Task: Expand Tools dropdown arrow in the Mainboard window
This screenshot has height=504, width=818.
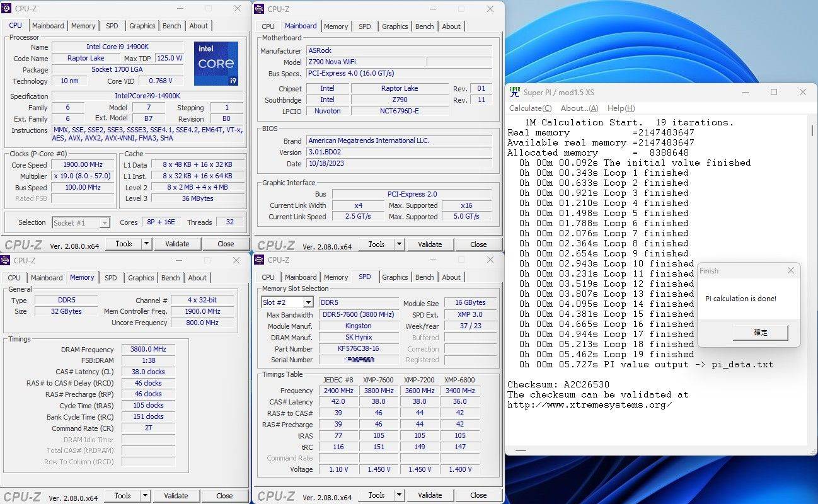Action: 399,244
